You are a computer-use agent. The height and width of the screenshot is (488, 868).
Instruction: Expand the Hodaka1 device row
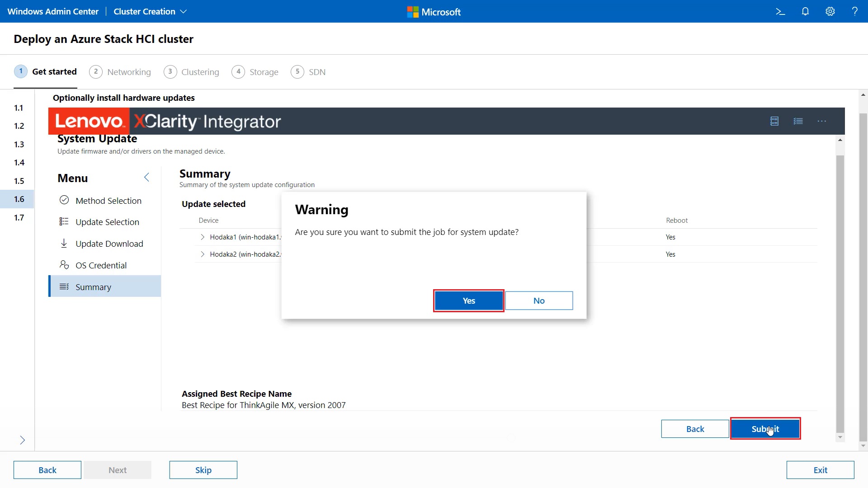(202, 236)
